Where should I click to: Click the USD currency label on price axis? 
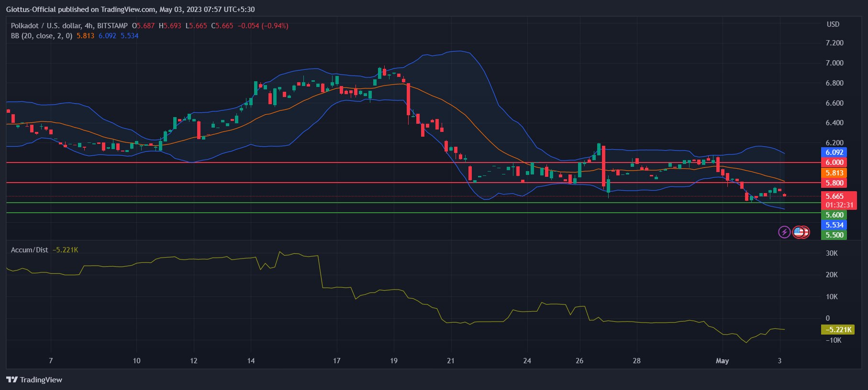(833, 24)
